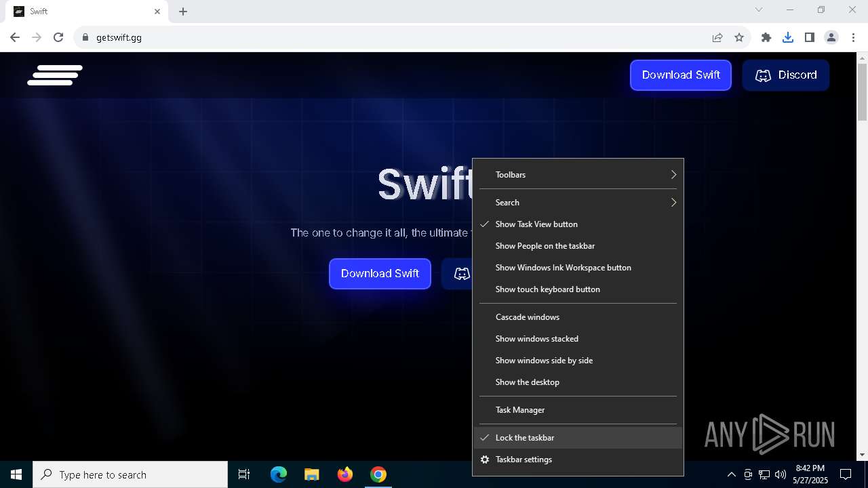The height and width of the screenshot is (488, 868).
Task: Click Download Swift button under hero text
Action: (x=380, y=274)
